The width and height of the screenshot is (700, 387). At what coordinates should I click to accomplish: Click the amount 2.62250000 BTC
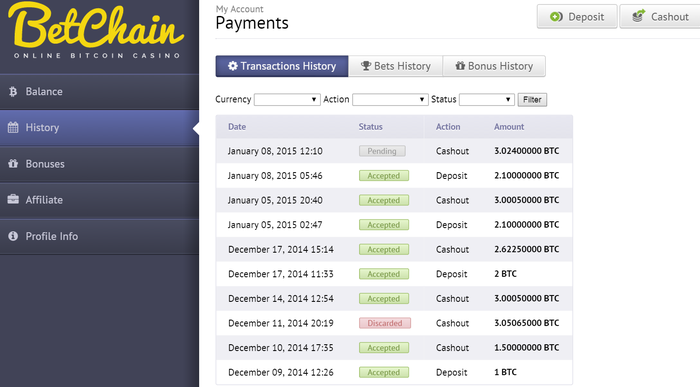[526, 249]
